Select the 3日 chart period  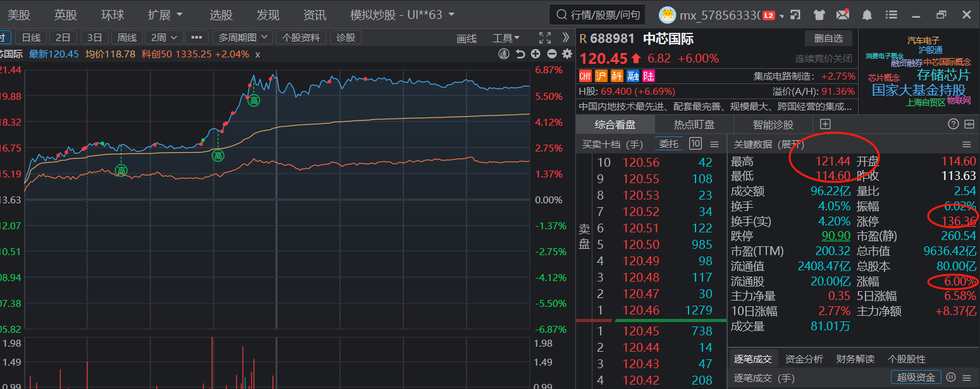pos(95,38)
